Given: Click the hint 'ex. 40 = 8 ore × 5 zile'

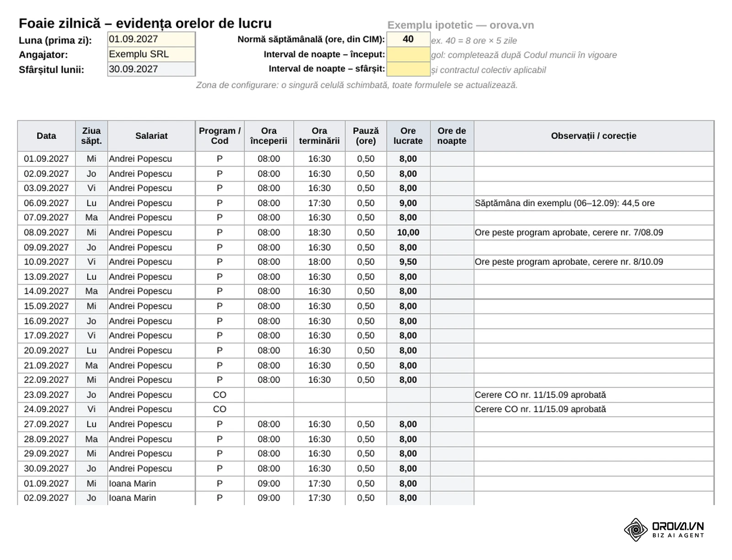Looking at the screenshot, I should tap(474, 41).
